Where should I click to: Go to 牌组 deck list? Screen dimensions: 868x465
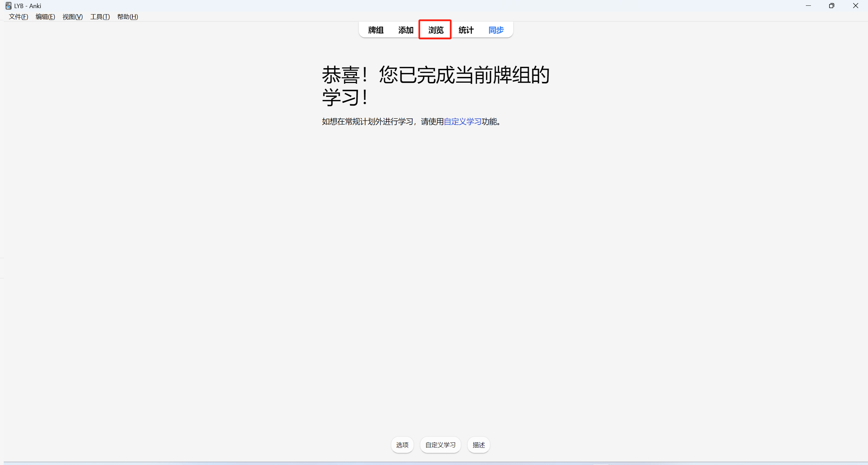click(376, 30)
